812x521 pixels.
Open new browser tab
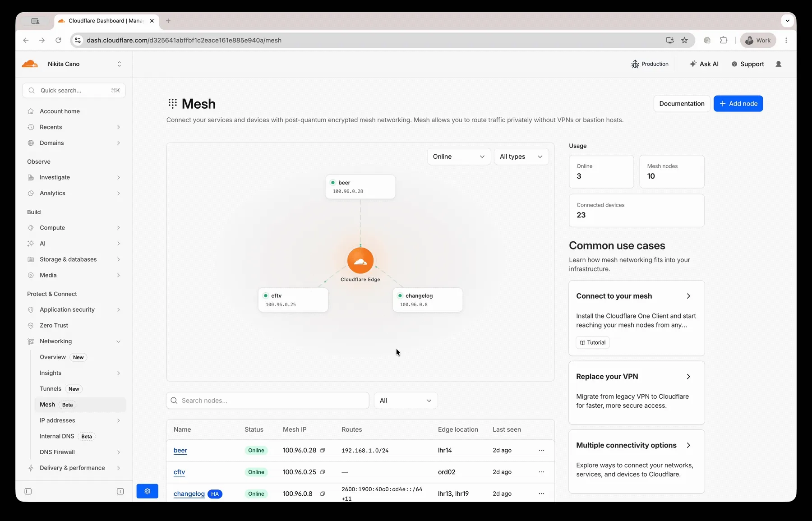tap(168, 21)
